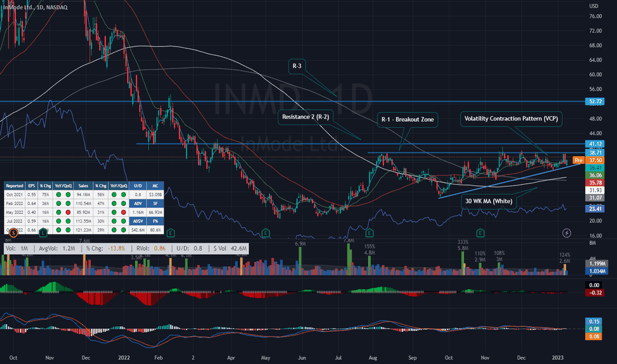Click the 0.15 MACD value label

pos(594,322)
